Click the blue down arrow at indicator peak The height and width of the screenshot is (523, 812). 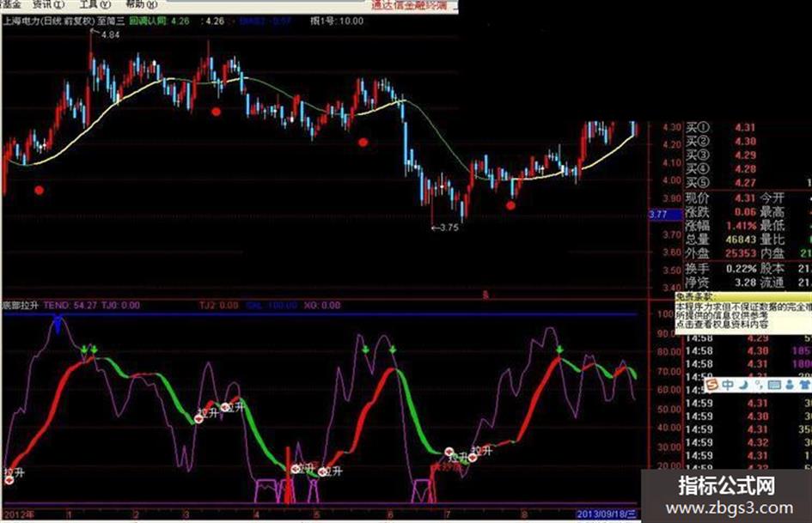[x=58, y=324]
